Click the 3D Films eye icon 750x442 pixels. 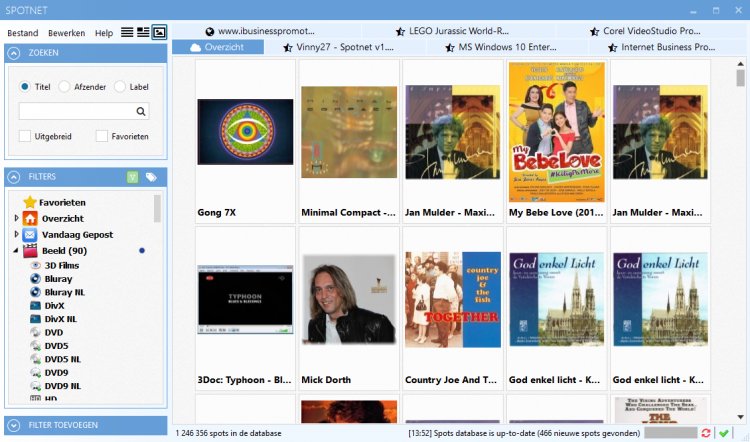(35, 265)
